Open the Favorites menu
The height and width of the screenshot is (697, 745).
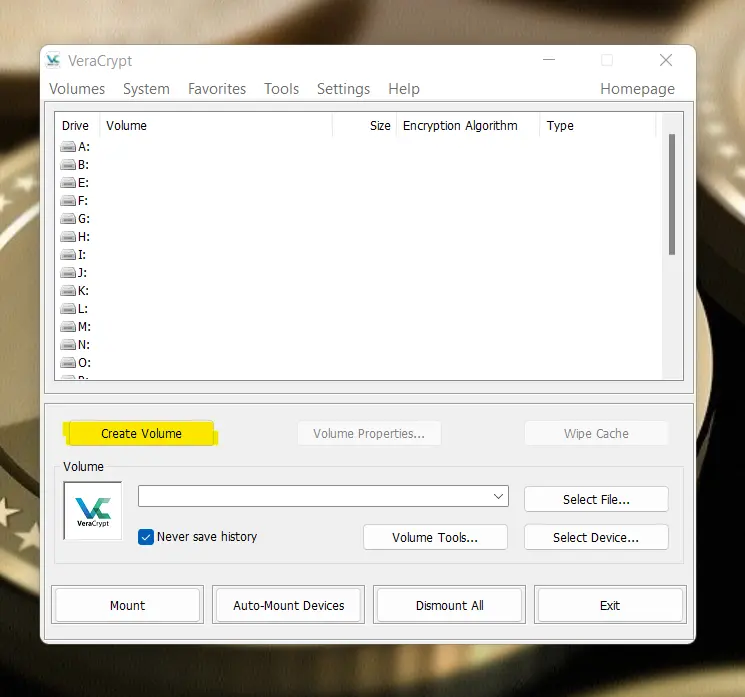(x=217, y=89)
